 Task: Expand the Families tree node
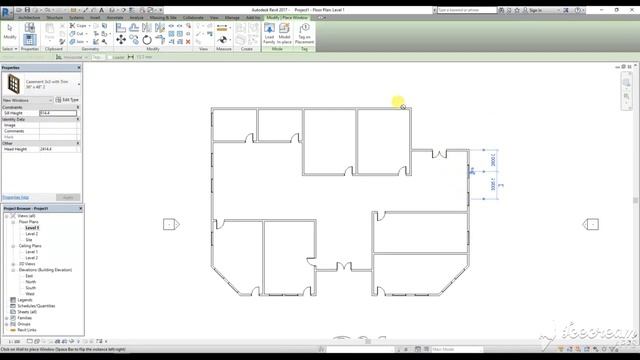coord(7,318)
